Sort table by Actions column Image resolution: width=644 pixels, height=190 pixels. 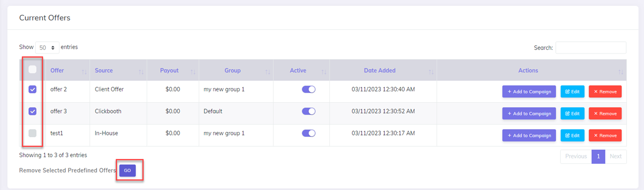532,70
